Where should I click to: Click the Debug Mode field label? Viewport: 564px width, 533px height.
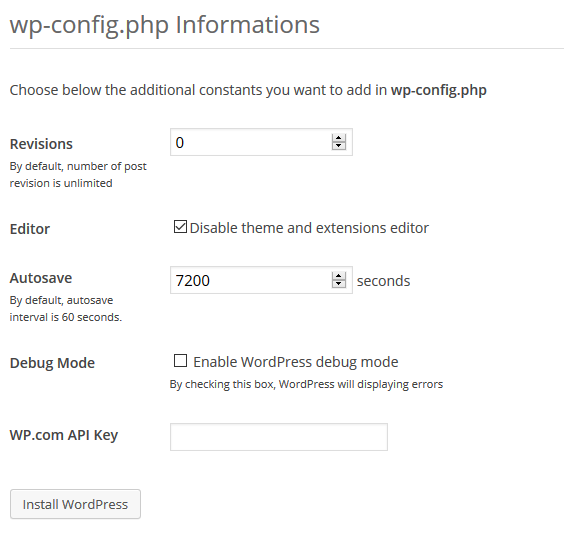[52, 363]
